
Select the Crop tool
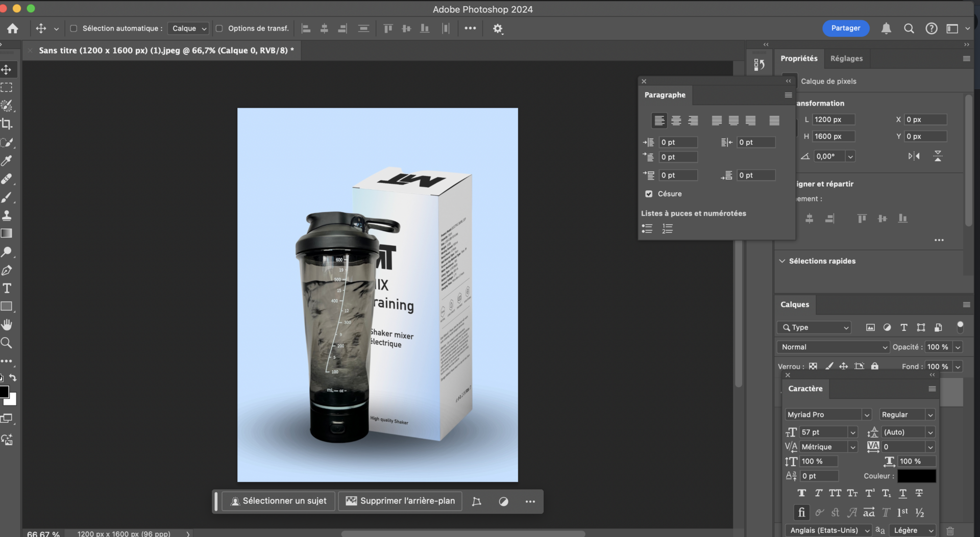pos(7,124)
